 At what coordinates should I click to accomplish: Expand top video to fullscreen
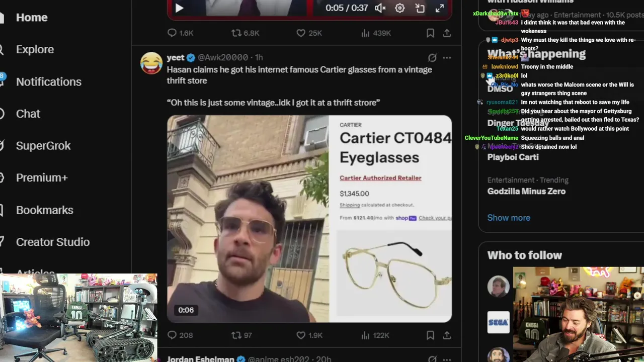pyautogui.click(x=440, y=8)
